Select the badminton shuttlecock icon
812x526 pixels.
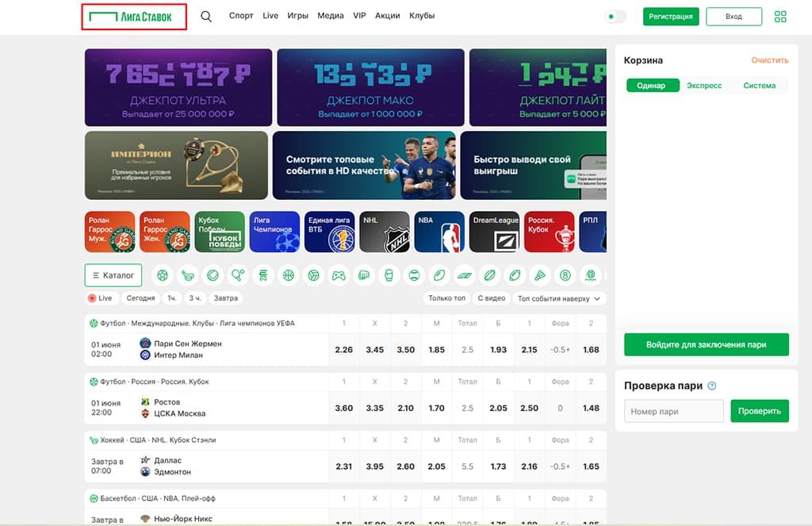pos(540,275)
